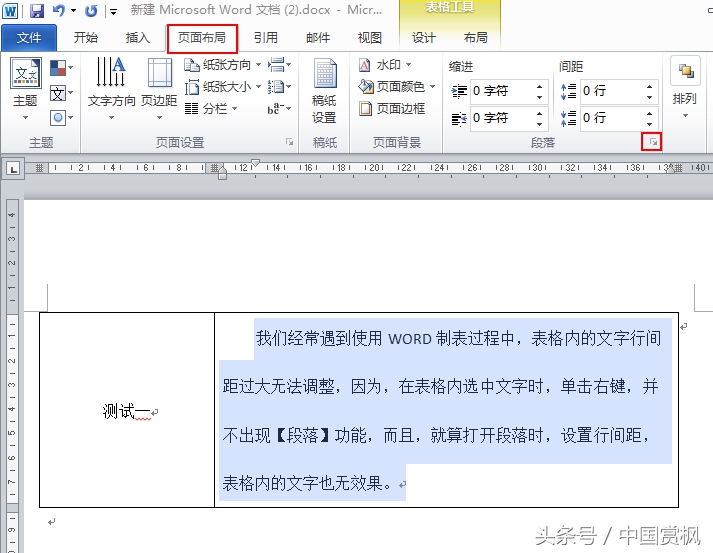Open the 主题 (Themes) gallery button
The image size is (713, 553).
pos(25,89)
